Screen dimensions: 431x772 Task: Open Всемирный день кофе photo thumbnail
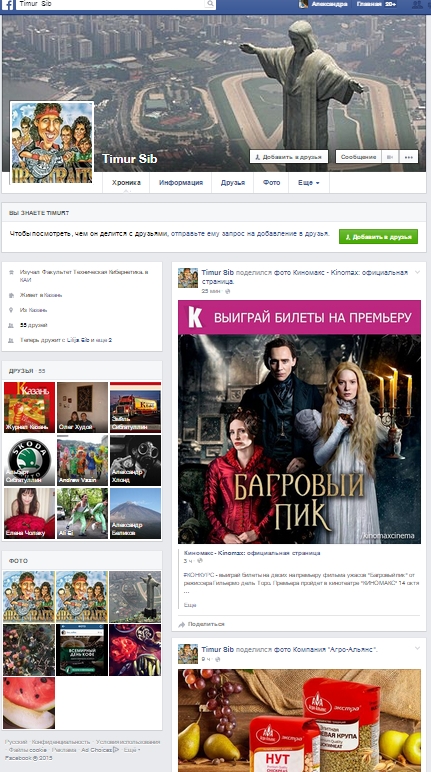click(82, 650)
